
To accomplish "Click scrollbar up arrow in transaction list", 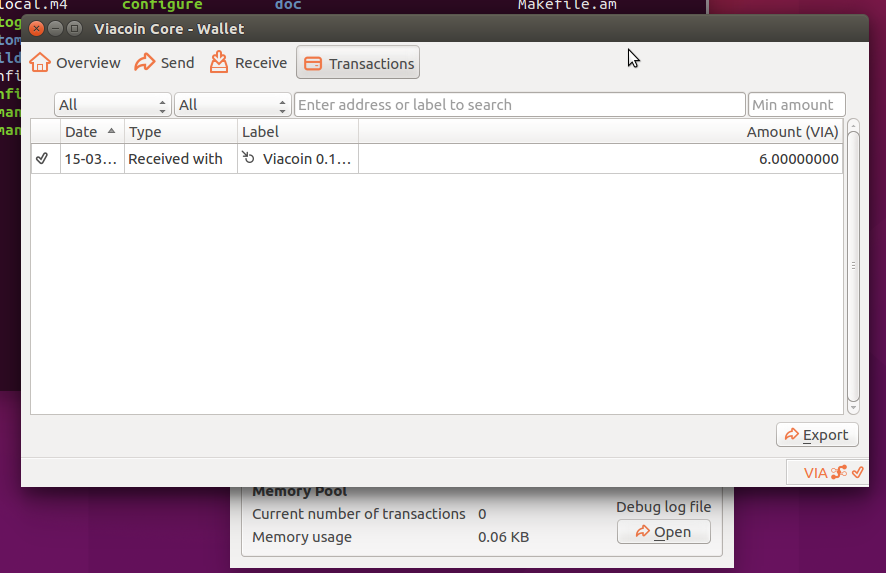I will 853,125.
